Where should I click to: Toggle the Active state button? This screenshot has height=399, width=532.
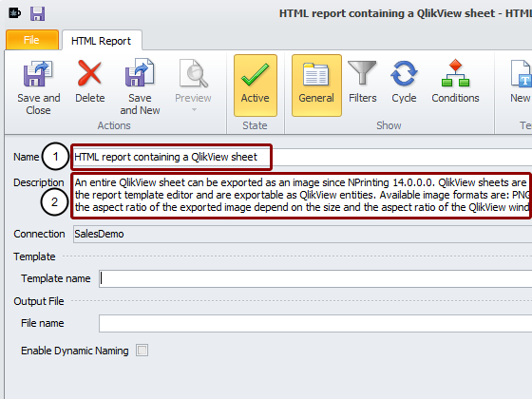point(256,85)
